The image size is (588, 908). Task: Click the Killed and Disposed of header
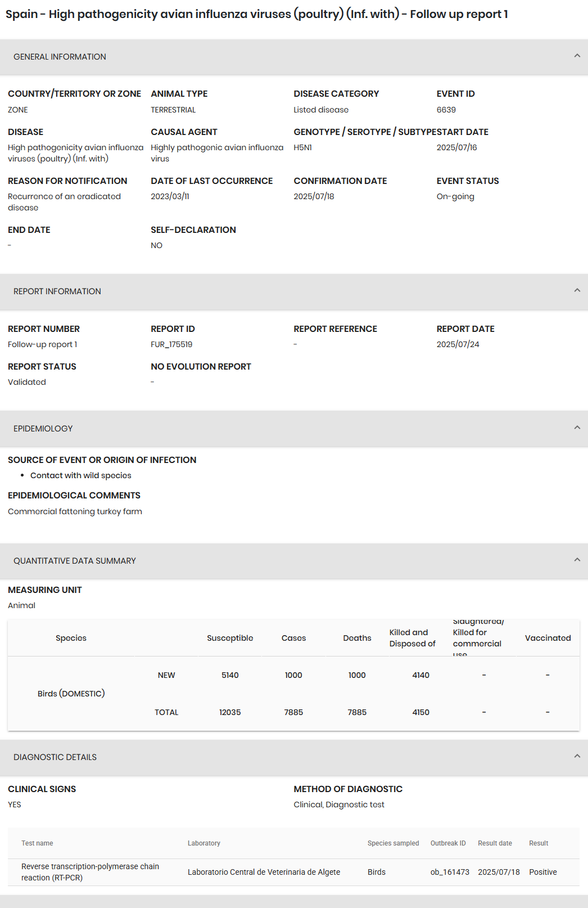point(412,638)
